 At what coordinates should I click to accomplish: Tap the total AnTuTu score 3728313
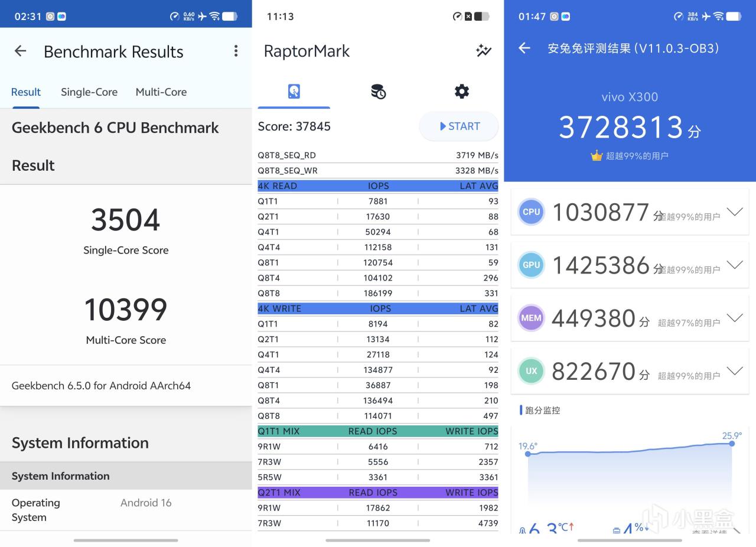(621, 127)
